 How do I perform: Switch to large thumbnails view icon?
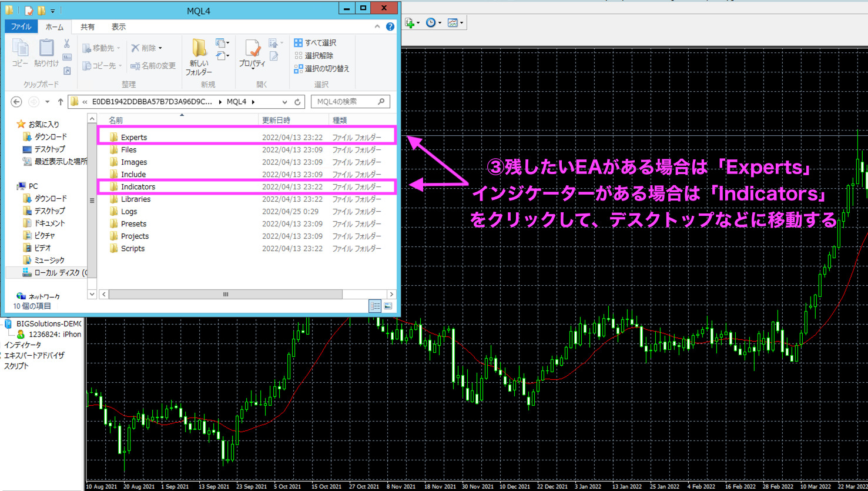pyautogui.click(x=388, y=306)
